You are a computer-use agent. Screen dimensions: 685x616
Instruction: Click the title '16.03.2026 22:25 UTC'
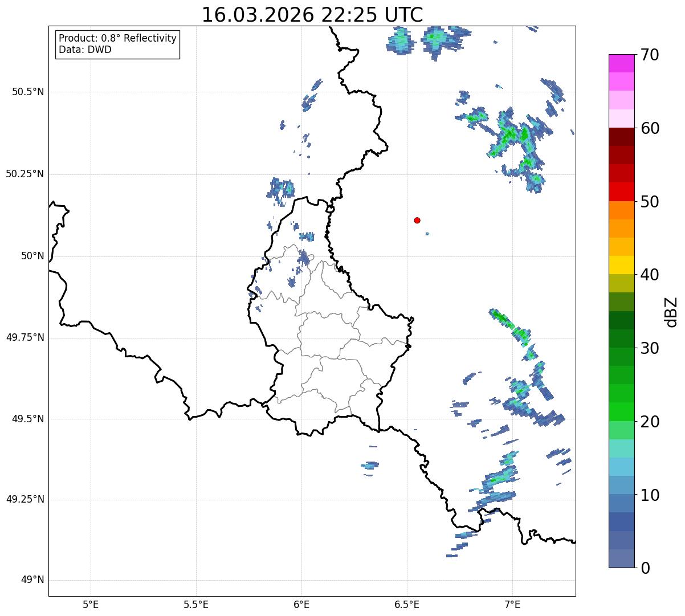click(312, 15)
